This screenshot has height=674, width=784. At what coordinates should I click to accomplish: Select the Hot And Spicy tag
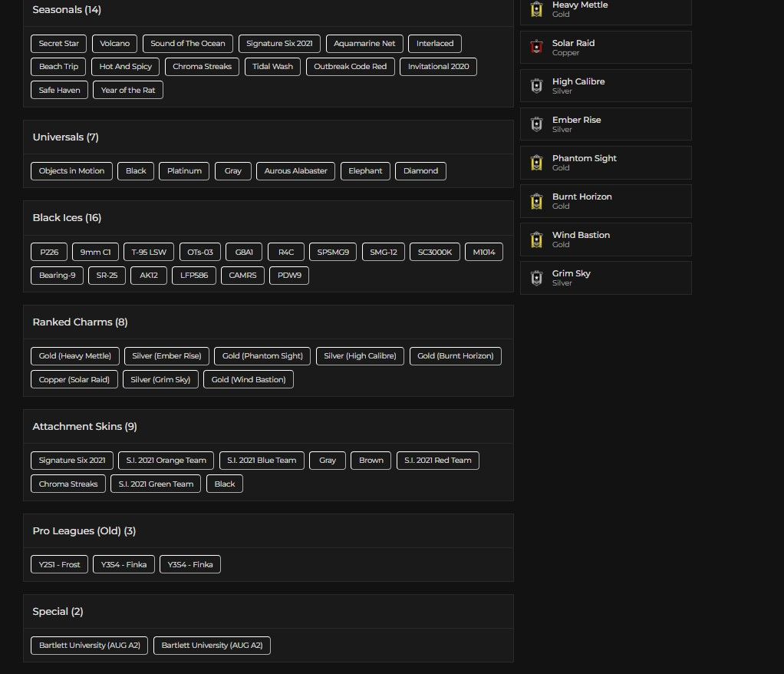126,67
